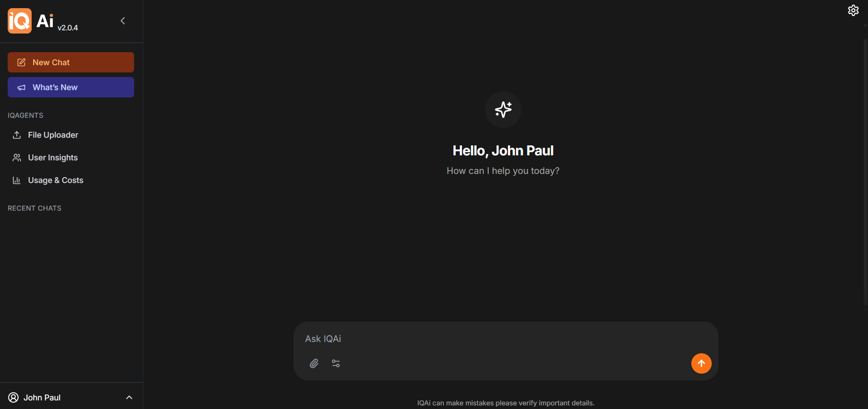Send message with orange arrow button
This screenshot has width=868, height=409.
(x=701, y=363)
